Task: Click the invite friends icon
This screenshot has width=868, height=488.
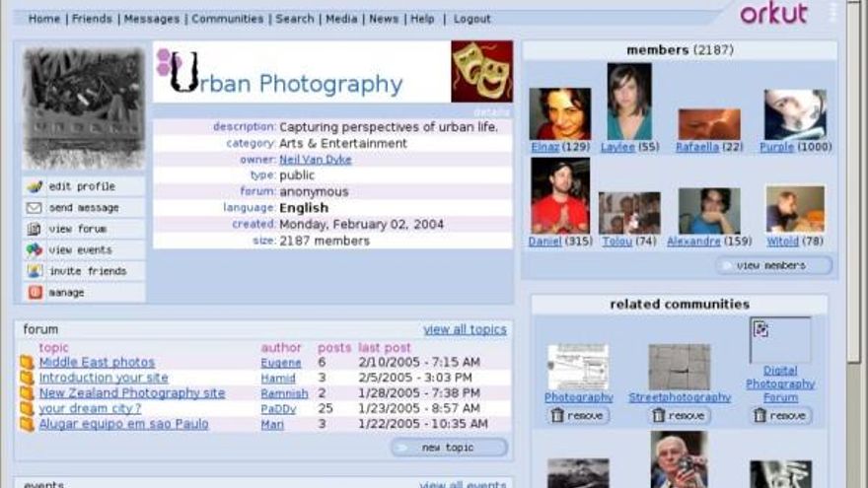Action: coord(35,271)
